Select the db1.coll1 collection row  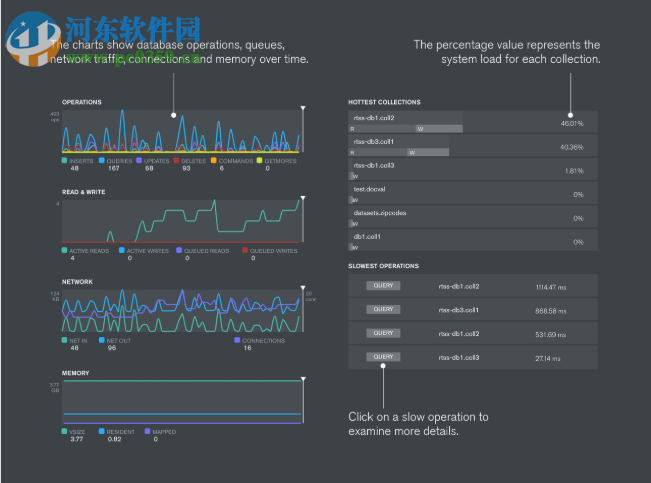(x=473, y=240)
